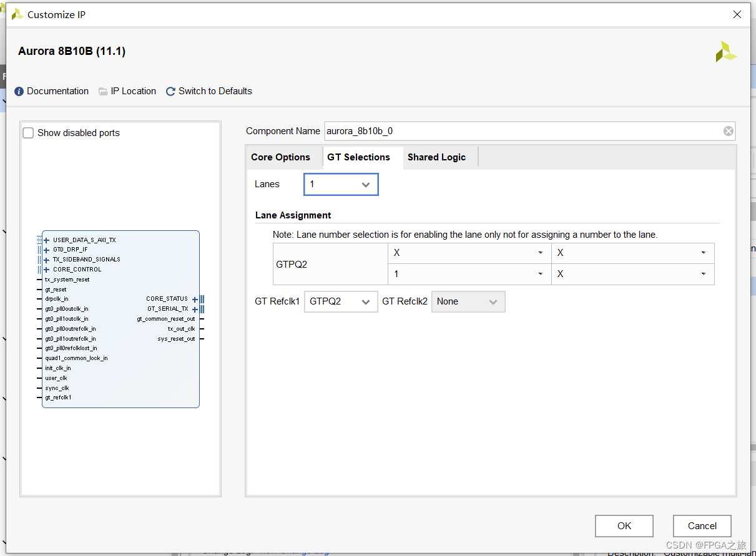Expand the CORE_STATUS port plus icon
This screenshot has width=756, height=556.
(195, 300)
